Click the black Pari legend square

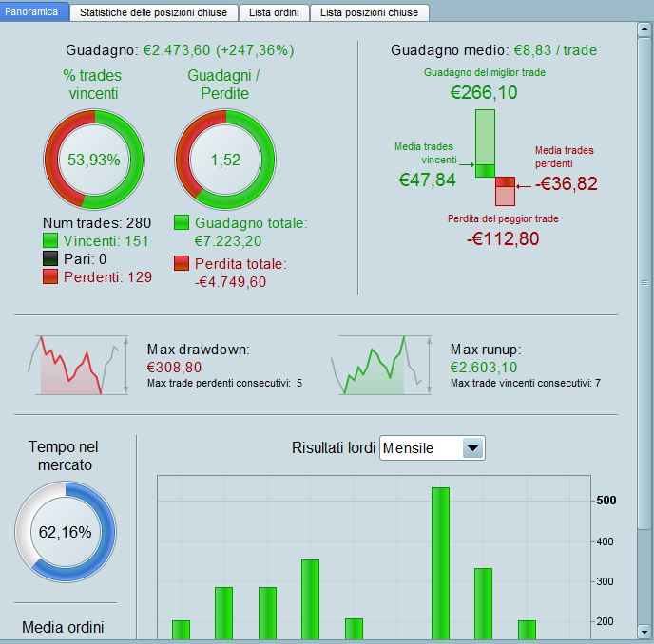[x=50, y=258]
